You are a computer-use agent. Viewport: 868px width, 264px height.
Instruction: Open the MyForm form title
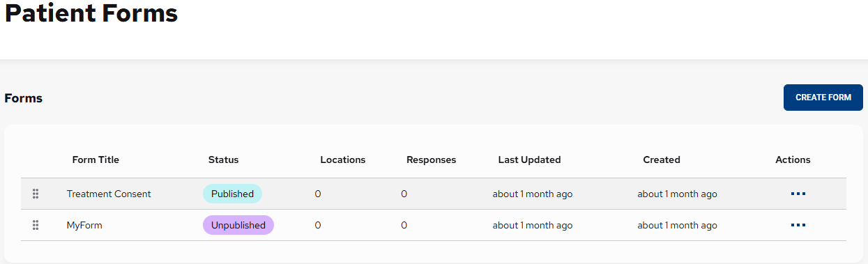(84, 225)
